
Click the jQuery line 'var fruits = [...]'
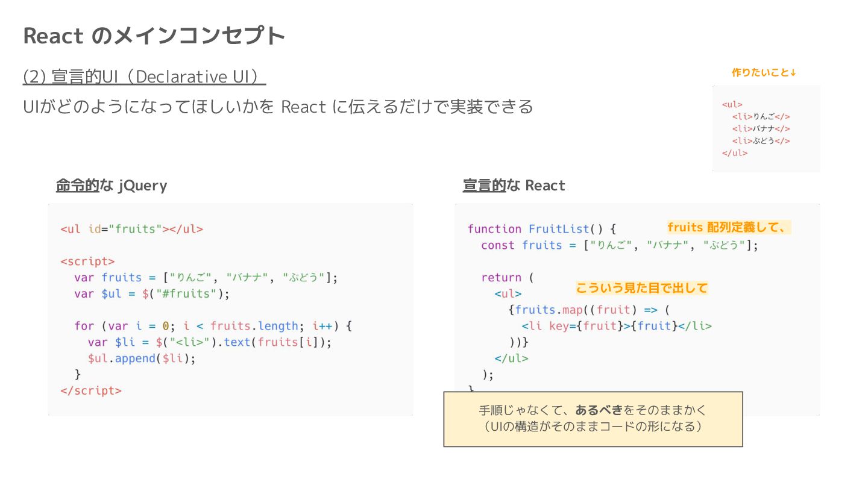(x=206, y=278)
